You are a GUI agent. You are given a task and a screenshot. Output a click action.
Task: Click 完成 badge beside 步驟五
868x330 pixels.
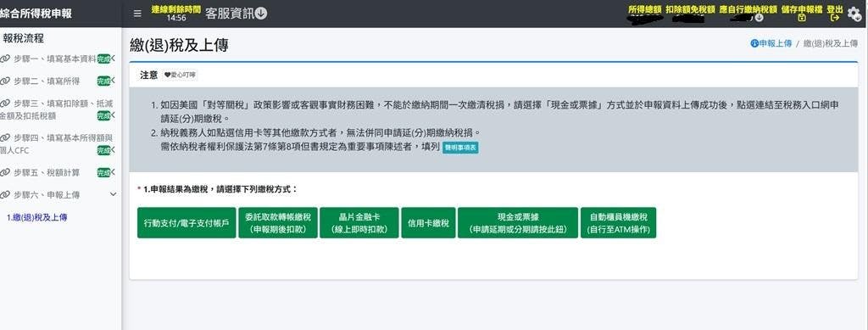(x=103, y=172)
